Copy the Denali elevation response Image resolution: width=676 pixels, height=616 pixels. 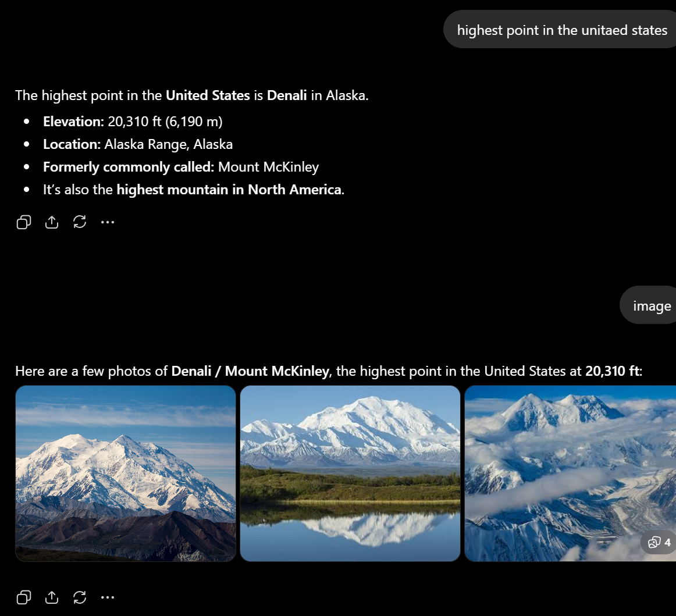click(24, 222)
